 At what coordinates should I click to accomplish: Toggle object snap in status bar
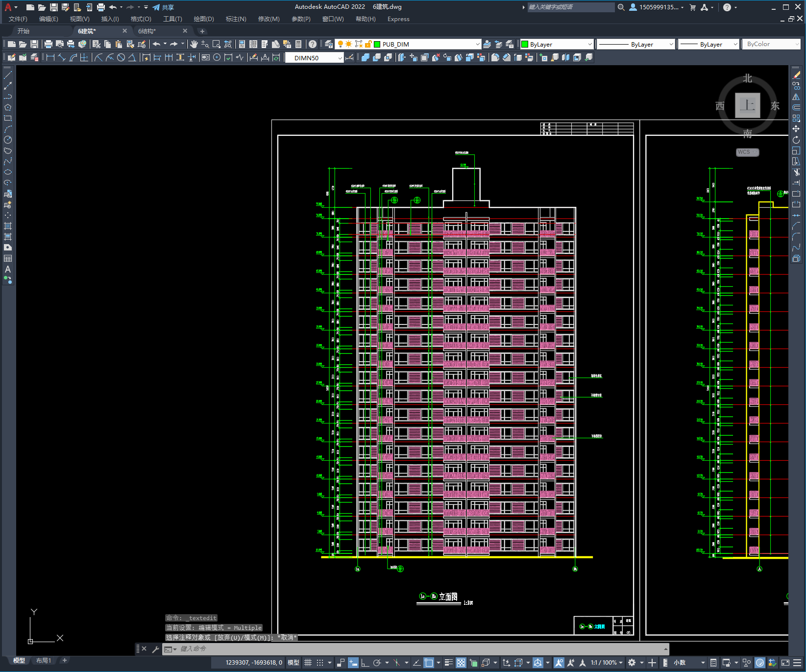tap(429, 663)
